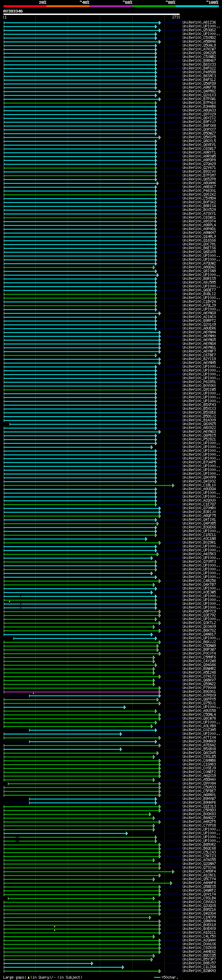Open hit UniRef100_A8IZ36
The width and height of the screenshot is (222, 980).
pos(199,23)
